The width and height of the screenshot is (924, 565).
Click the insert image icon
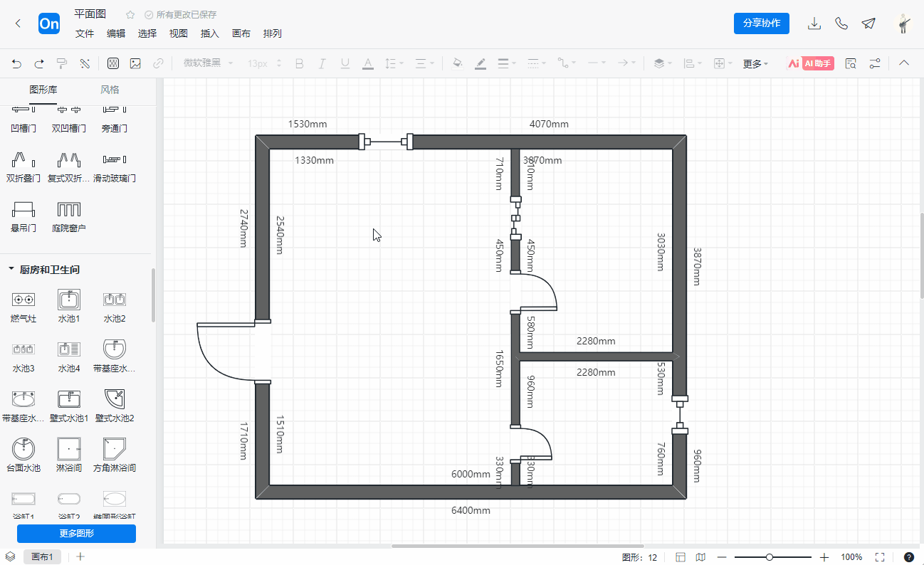tap(135, 63)
